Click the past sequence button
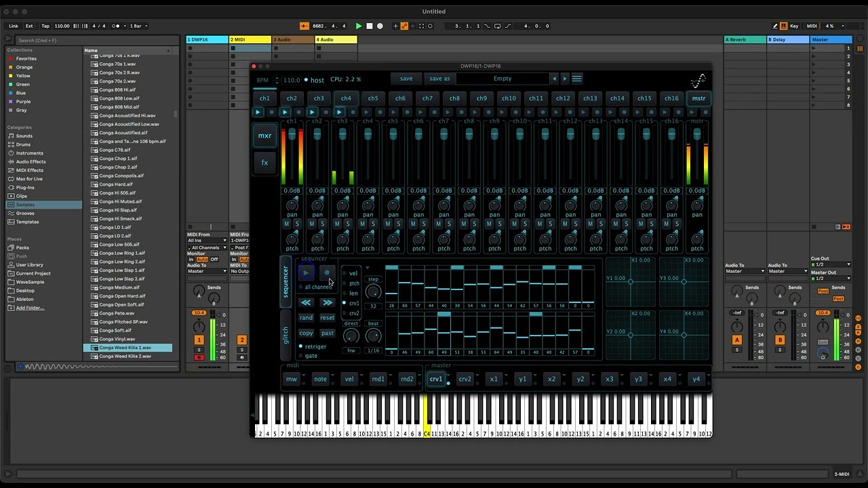Screen dimensions: 868x488 (x=328, y=333)
